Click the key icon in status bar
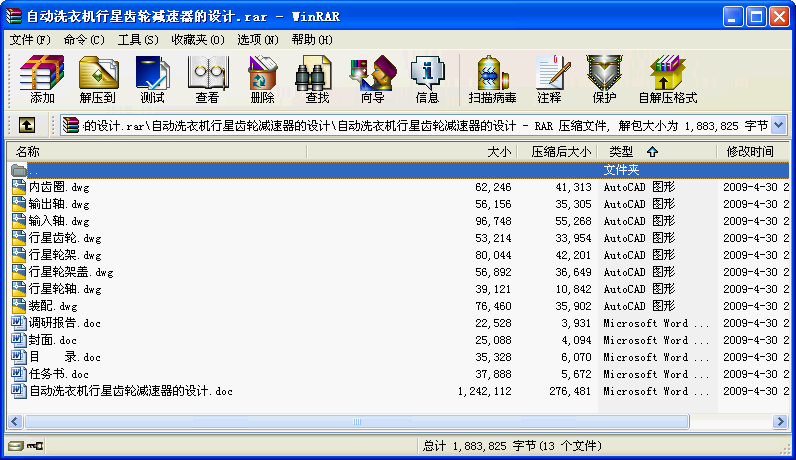Image resolution: width=796 pixels, height=460 pixels. click(x=35, y=446)
